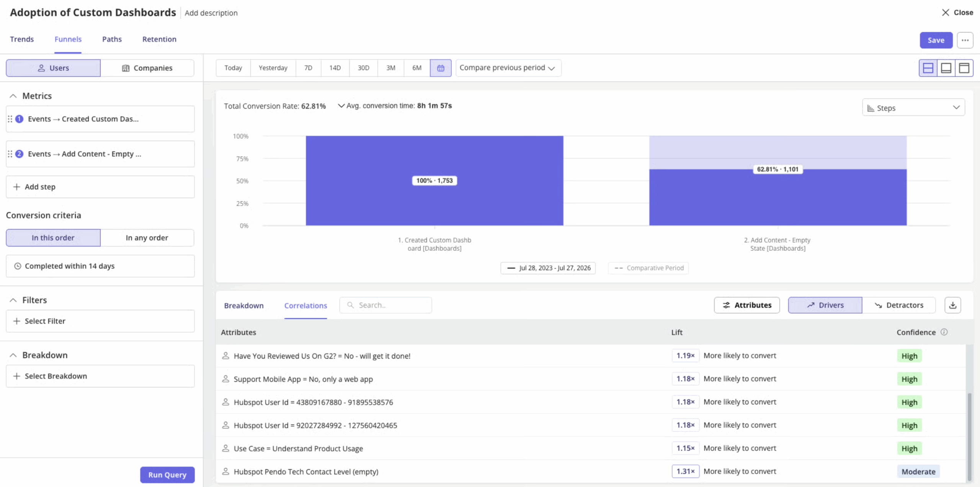The width and height of the screenshot is (980, 487).
Task: Go to the Paths tab
Action: tap(112, 39)
